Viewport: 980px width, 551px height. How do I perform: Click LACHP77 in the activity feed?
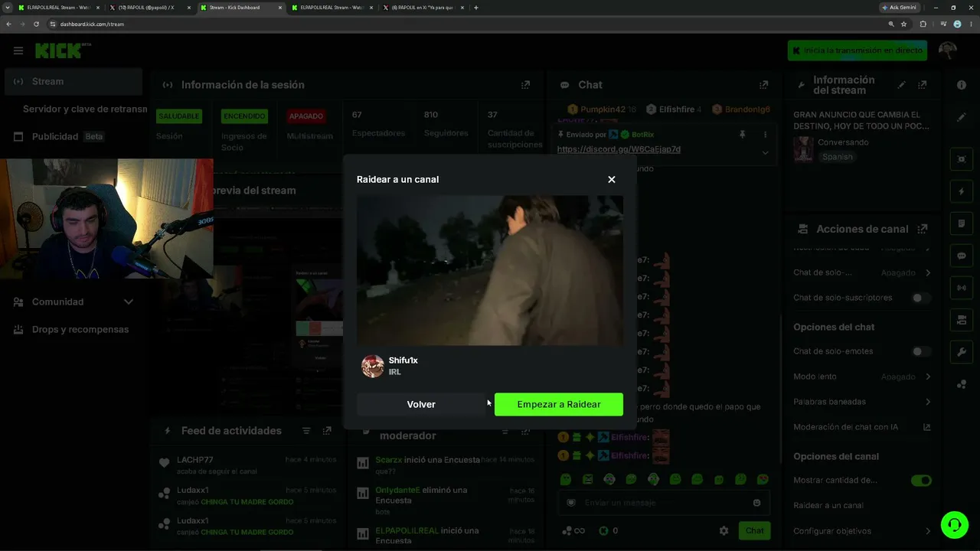[x=195, y=460]
